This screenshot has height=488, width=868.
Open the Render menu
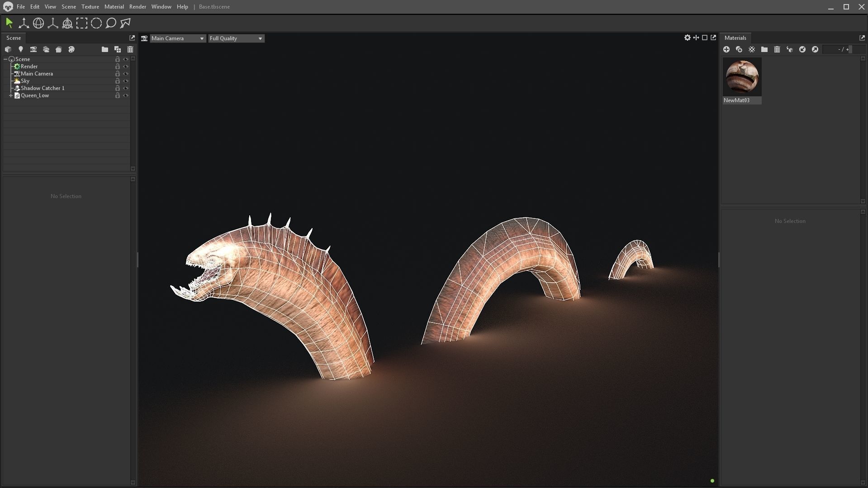pos(138,7)
